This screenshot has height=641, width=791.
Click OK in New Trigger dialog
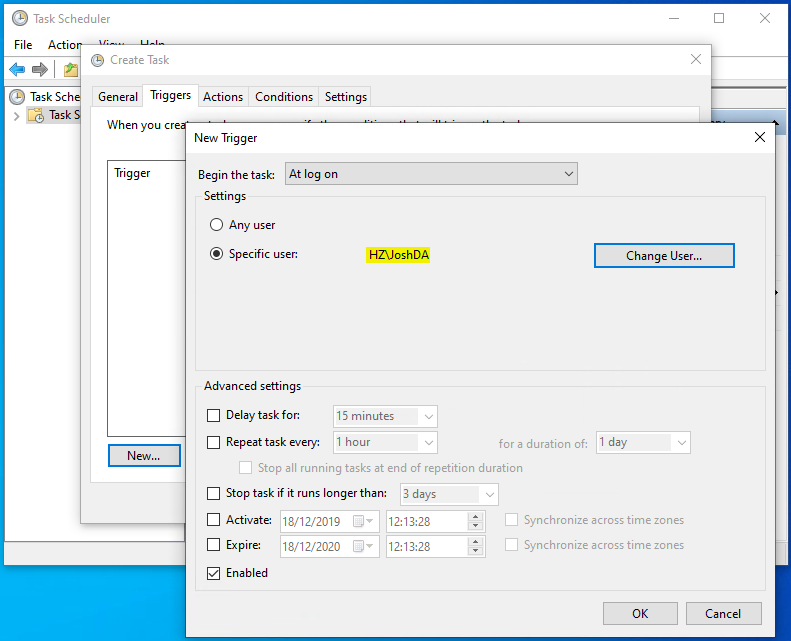tap(640, 613)
